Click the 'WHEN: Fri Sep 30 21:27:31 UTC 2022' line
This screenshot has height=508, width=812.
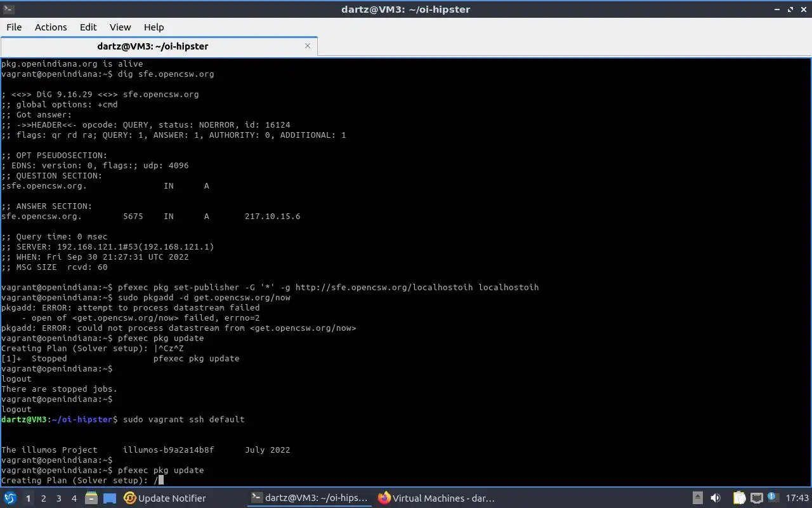pyautogui.click(x=95, y=257)
